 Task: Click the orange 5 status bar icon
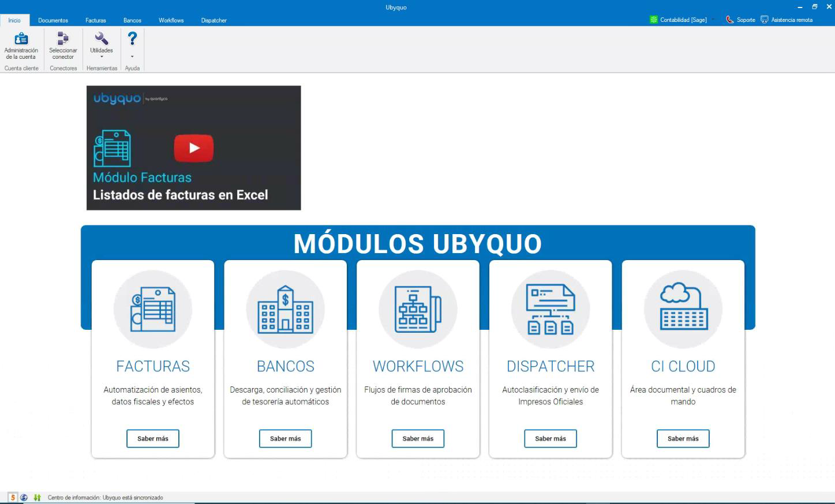(13, 497)
